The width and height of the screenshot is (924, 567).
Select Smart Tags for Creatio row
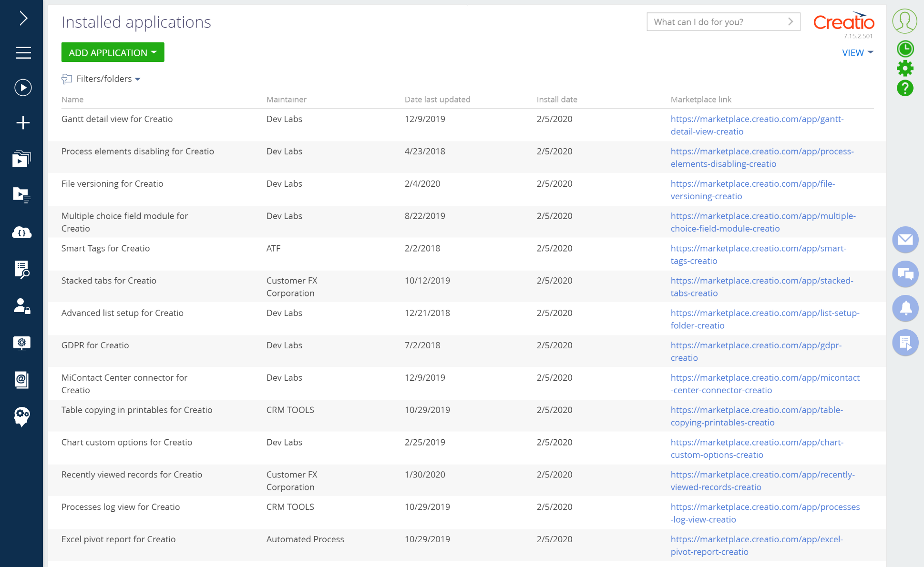[467, 254]
